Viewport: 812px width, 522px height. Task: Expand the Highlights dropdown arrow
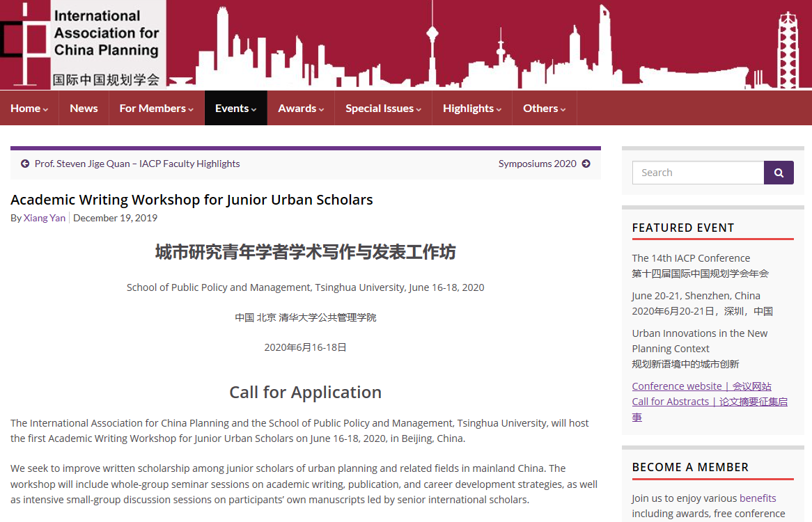(499, 110)
